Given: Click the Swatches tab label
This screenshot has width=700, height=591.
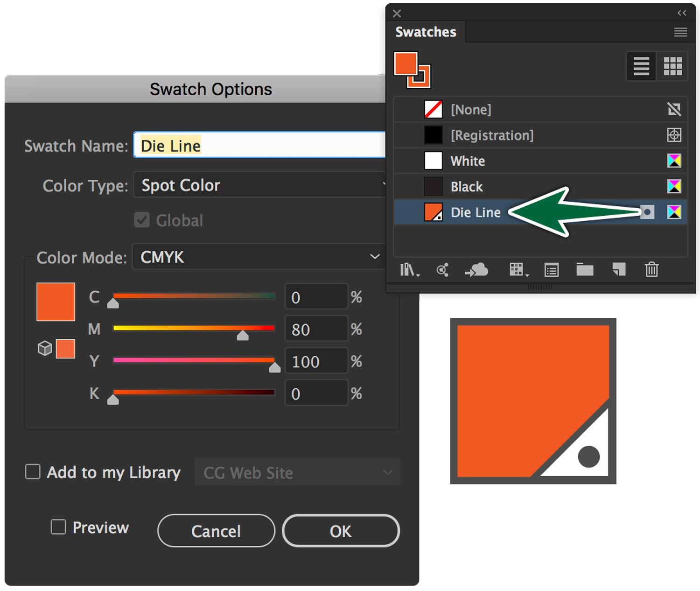Looking at the screenshot, I should tap(426, 32).
